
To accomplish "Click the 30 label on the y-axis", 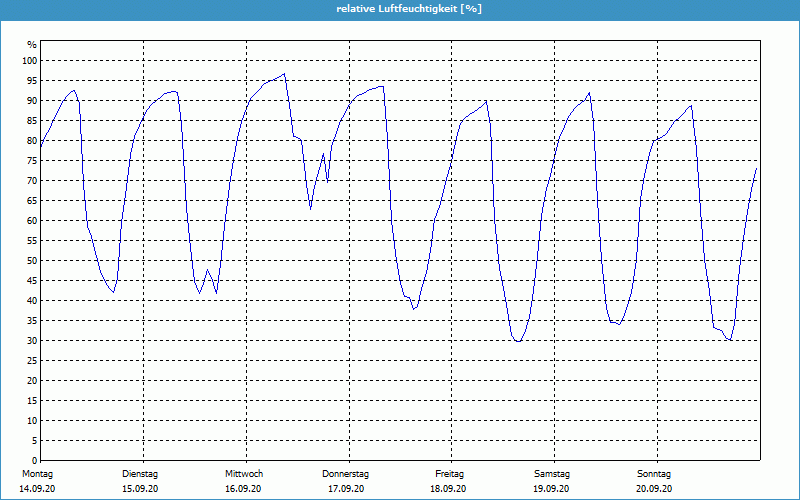I will pyautogui.click(x=31, y=341).
